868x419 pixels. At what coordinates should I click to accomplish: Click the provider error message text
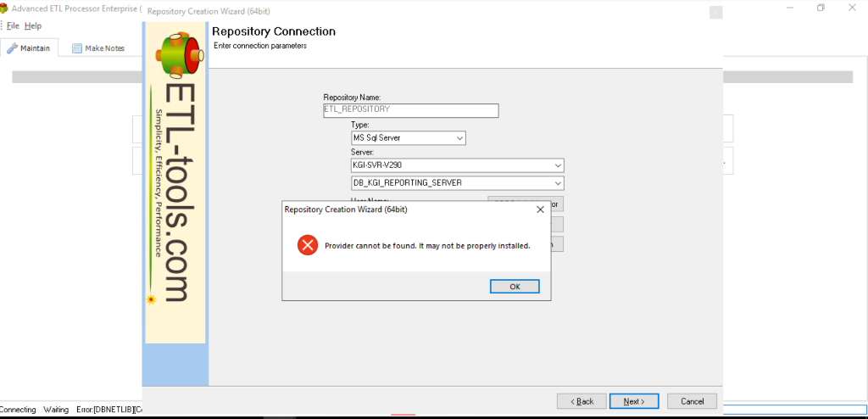click(x=427, y=245)
